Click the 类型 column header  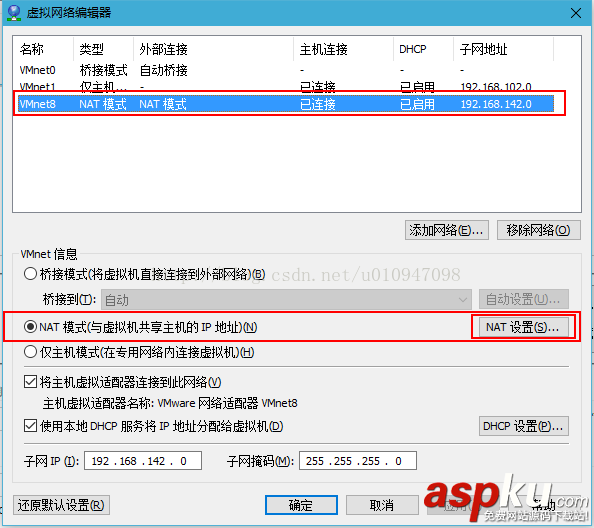tap(103, 49)
